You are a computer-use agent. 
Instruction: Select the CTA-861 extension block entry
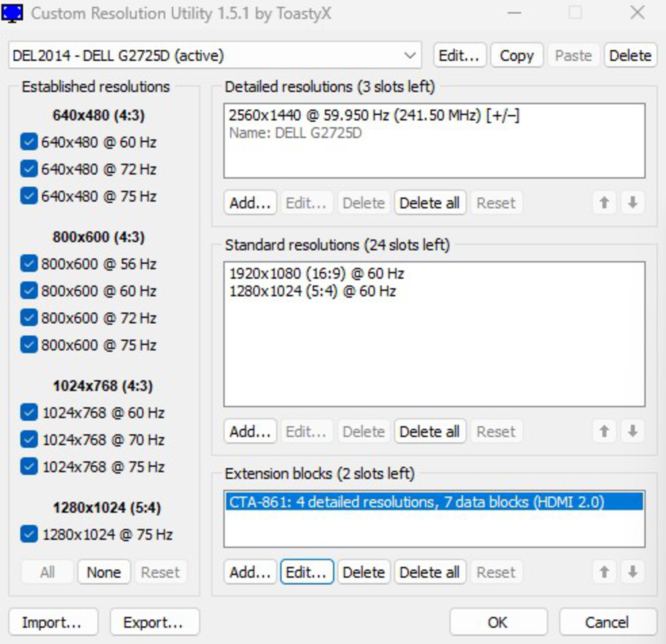[434, 502]
